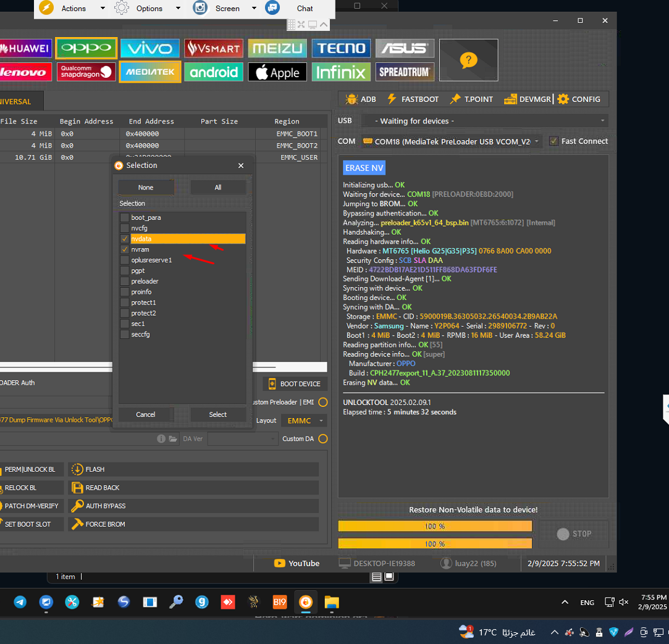Check the nvcfg partition checkbox
The height and width of the screenshot is (644, 669).
[125, 228]
